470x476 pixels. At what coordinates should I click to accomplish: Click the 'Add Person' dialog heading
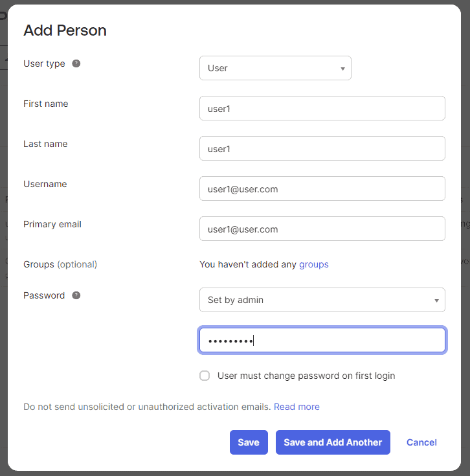(65, 30)
